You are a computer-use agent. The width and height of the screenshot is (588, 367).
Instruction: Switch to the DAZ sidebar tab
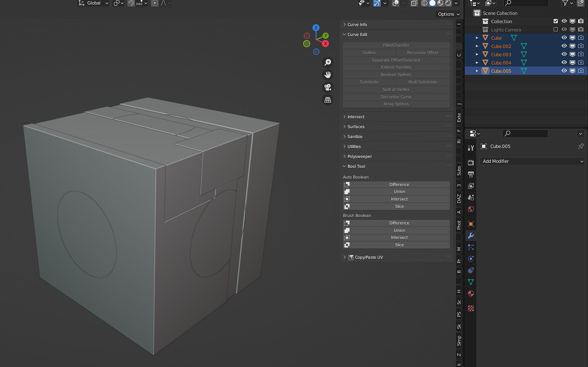tap(458, 197)
